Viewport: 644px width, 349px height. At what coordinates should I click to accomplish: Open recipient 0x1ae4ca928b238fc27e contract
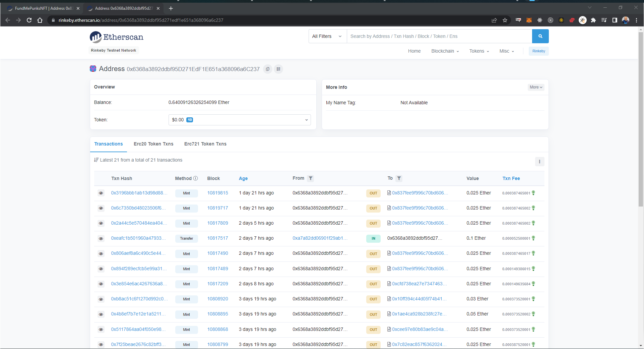click(419, 314)
